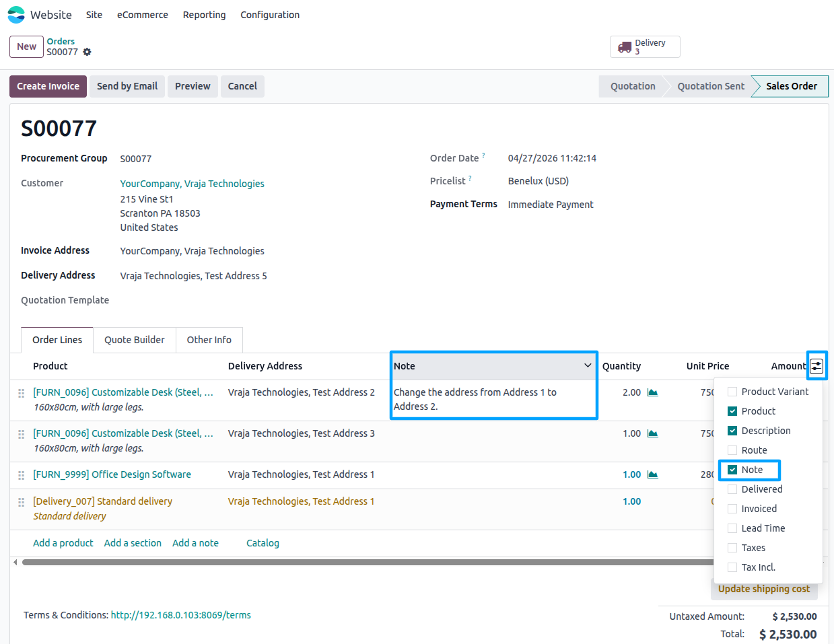The height and width of the screenshot is (644, 834).
Task: Switch to the Quote Builder tab
Action: tap(135, 340)
